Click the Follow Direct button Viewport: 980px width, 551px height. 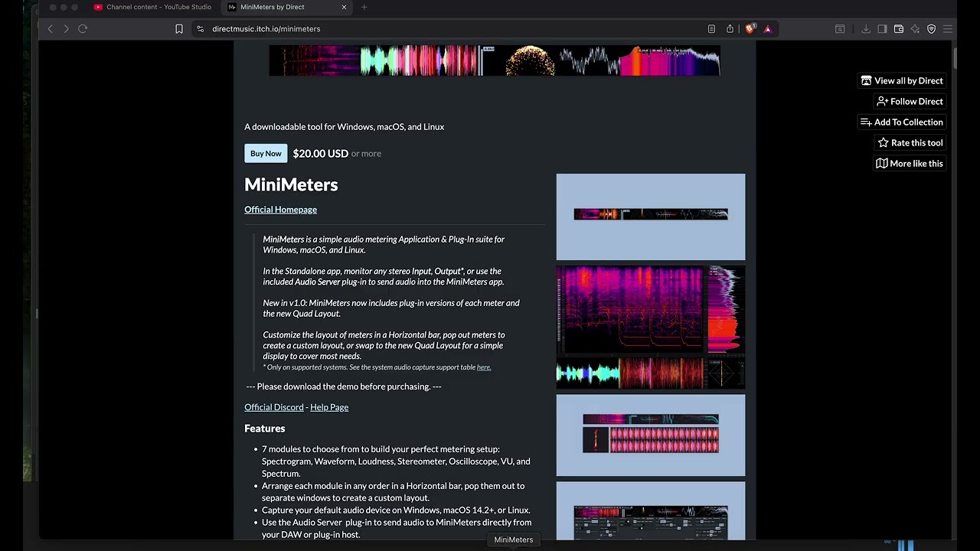(910, 101)
